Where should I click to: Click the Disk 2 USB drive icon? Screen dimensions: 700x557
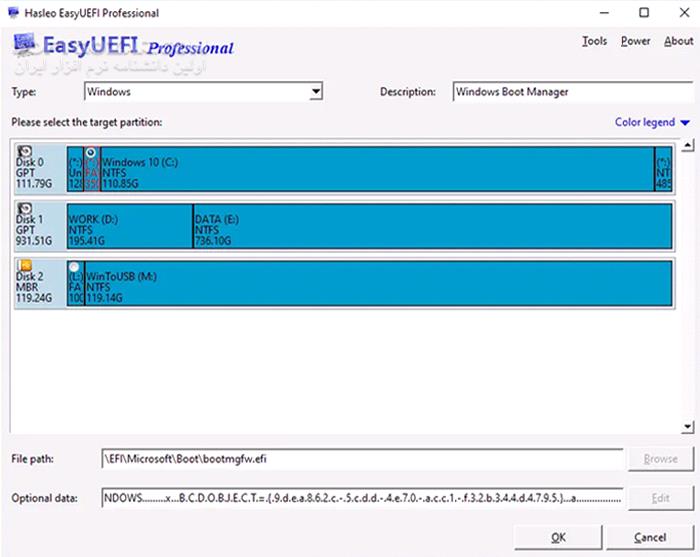pos(25,265)
